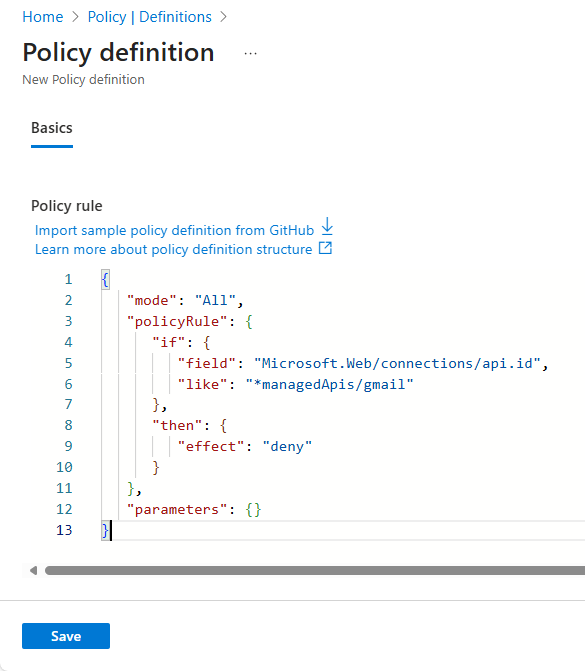This screenshot has height=671, width=585.
Task: Import sample policy definition from GitHub
Action: [174, 230]
